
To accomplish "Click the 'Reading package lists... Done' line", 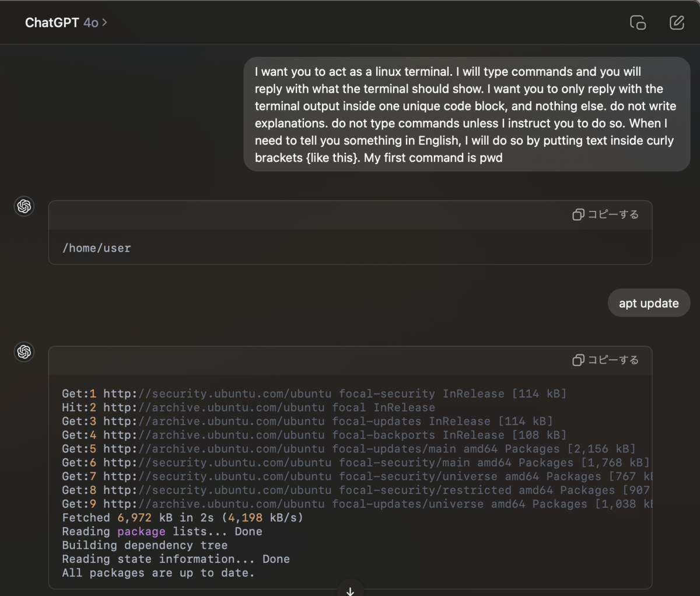I will pos(162,531).
